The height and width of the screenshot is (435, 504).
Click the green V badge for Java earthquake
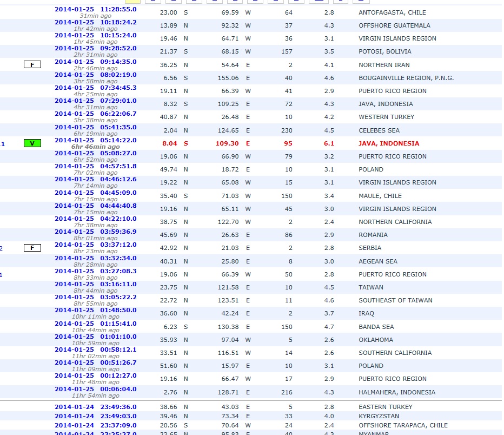coord(32,143)
